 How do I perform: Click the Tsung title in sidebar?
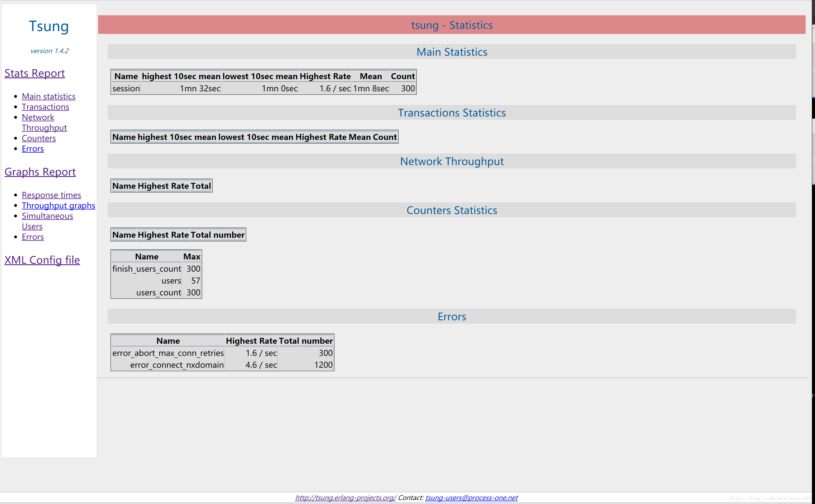tap(49, 26)
